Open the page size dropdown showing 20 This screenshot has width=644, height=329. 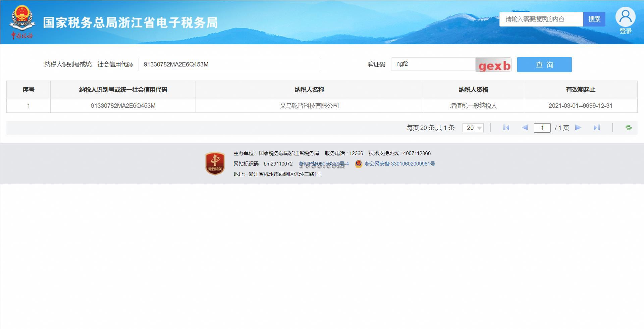(x=473, y=128)
